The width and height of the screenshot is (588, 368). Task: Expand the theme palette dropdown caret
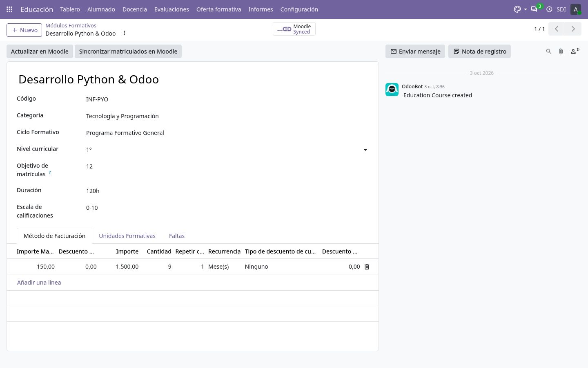click(526, 9)
